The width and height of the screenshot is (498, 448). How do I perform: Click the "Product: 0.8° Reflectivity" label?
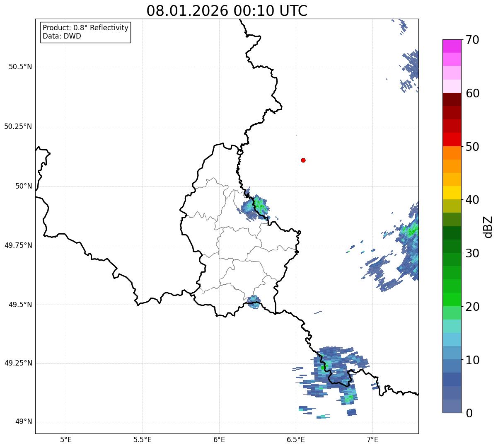pos(86,28)
